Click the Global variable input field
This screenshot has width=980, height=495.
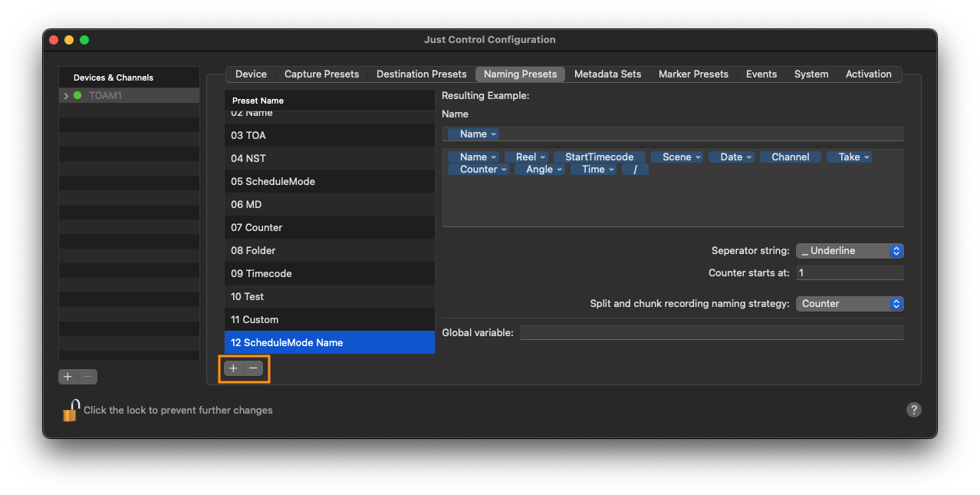pos(712,333)
